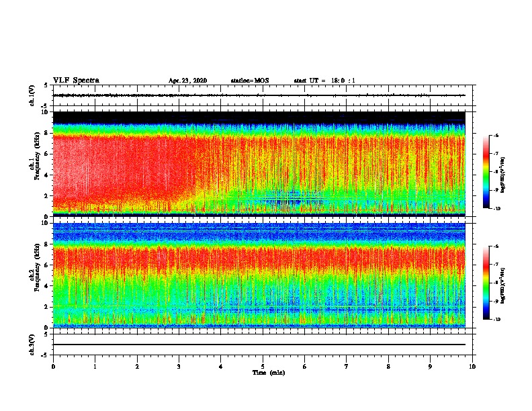Click the "Time (min)" x-axis label
This screenshot has height=411, width=532.
point(269,373)
